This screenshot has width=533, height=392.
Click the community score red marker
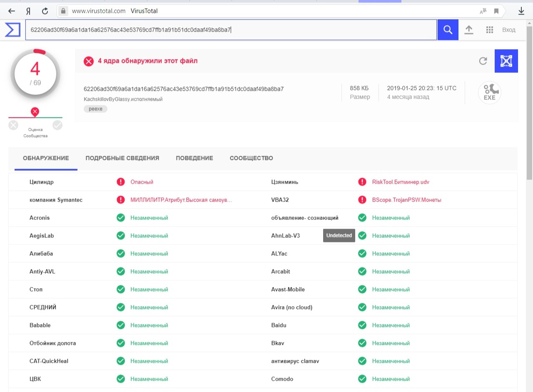pyautogui.click(x=35, y=112)
